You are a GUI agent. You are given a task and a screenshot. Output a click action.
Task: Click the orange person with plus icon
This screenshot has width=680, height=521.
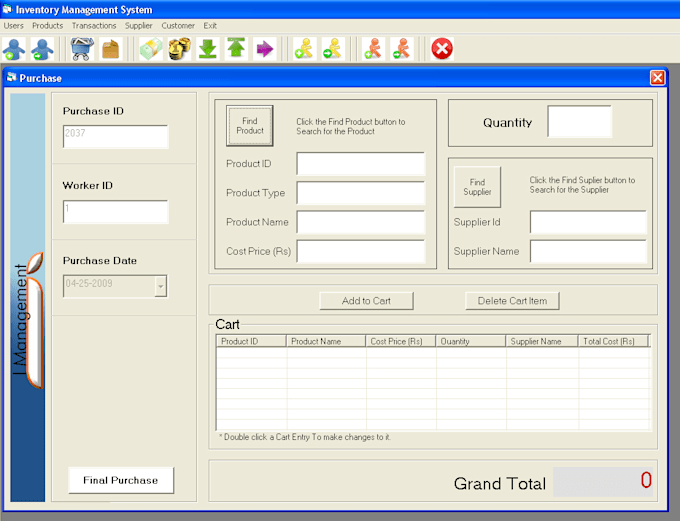(x=373, y=49)
